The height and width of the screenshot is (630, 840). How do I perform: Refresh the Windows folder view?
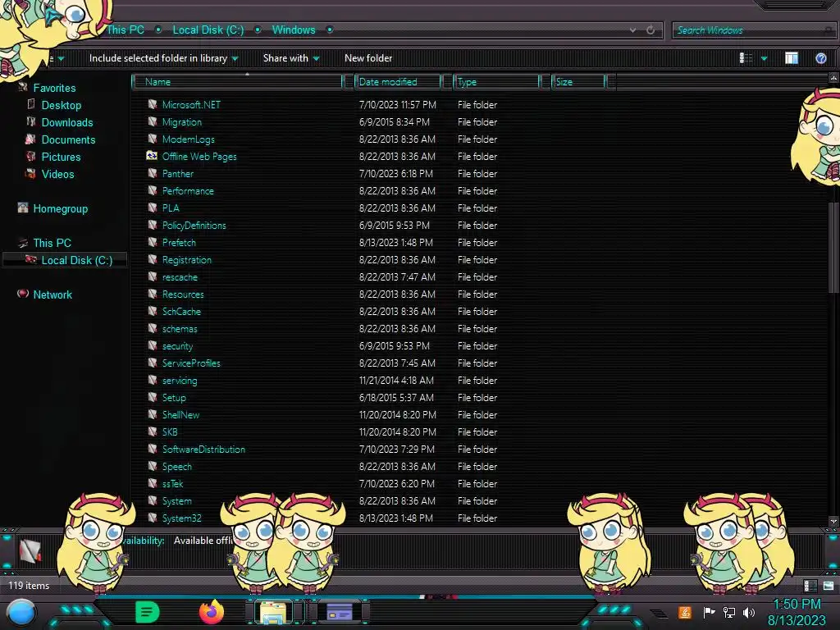[x=651, y=30]
